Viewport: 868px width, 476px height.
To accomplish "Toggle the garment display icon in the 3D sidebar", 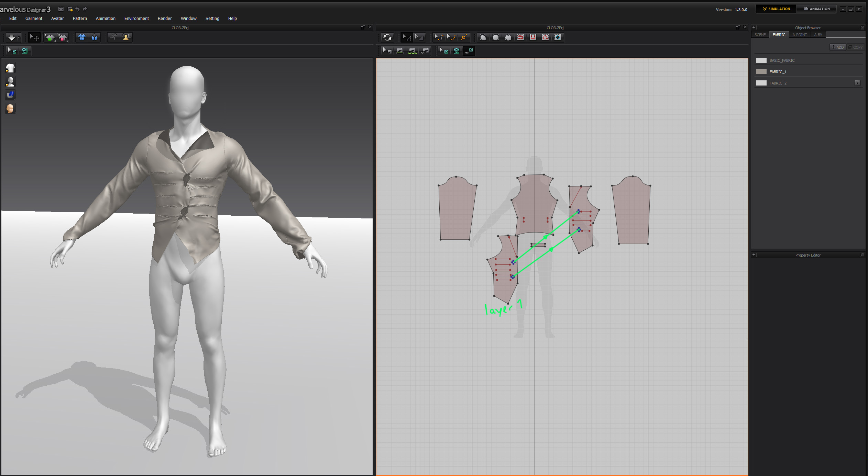I will click(10, 68).
